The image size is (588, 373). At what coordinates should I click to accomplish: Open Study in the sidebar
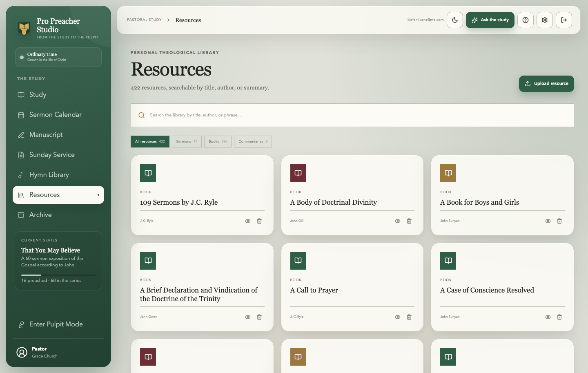(58, 95)
